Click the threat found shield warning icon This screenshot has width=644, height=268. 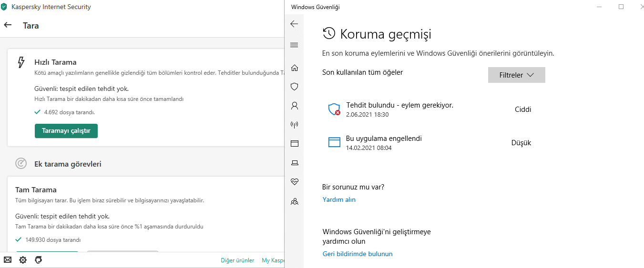[335, 109]
